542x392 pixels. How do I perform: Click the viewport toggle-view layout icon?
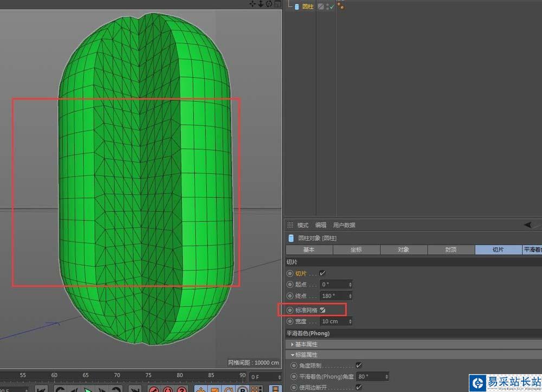278,4
